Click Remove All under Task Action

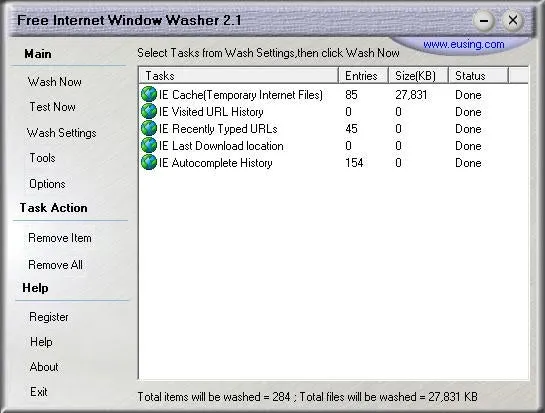click(55, 265)
